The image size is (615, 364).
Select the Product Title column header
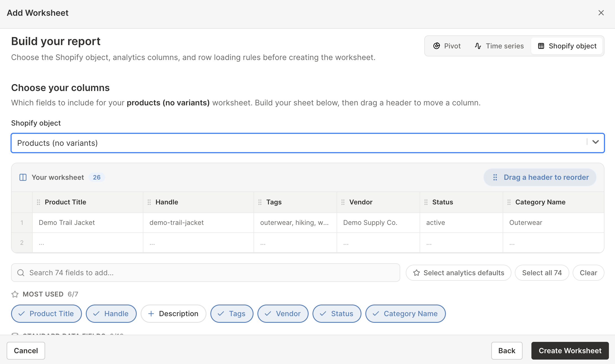(x=88, y=202)
